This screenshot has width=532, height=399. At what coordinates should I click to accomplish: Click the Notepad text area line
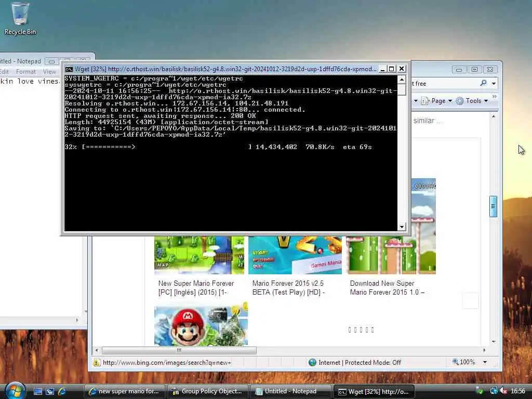30,82
